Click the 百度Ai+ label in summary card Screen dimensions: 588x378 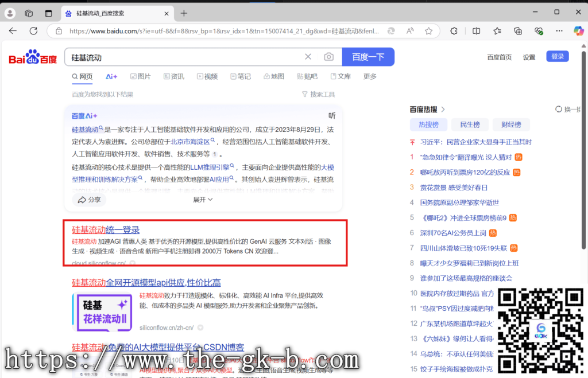(x=84, y=116)
